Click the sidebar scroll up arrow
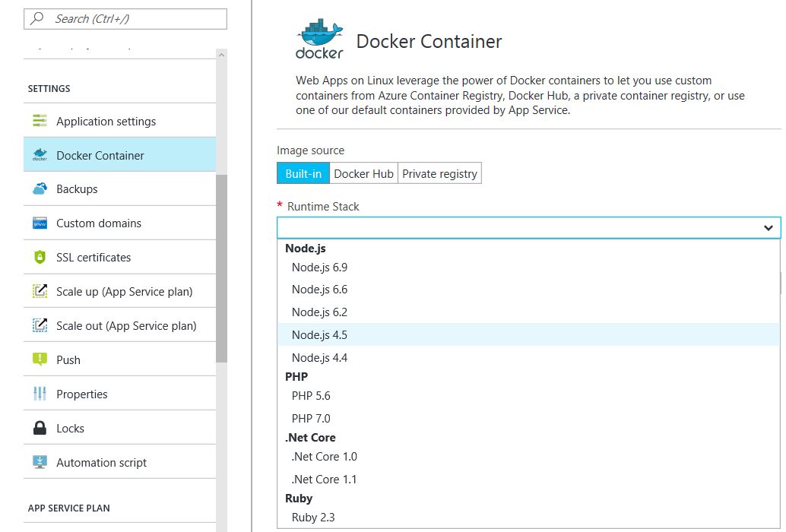 [221, 55]
